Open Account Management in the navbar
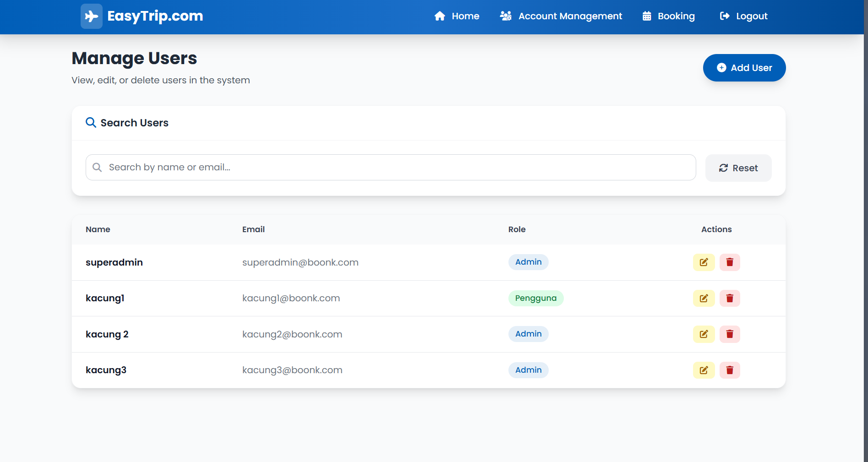This screenshot has width=868, height=462. point(561,16)
